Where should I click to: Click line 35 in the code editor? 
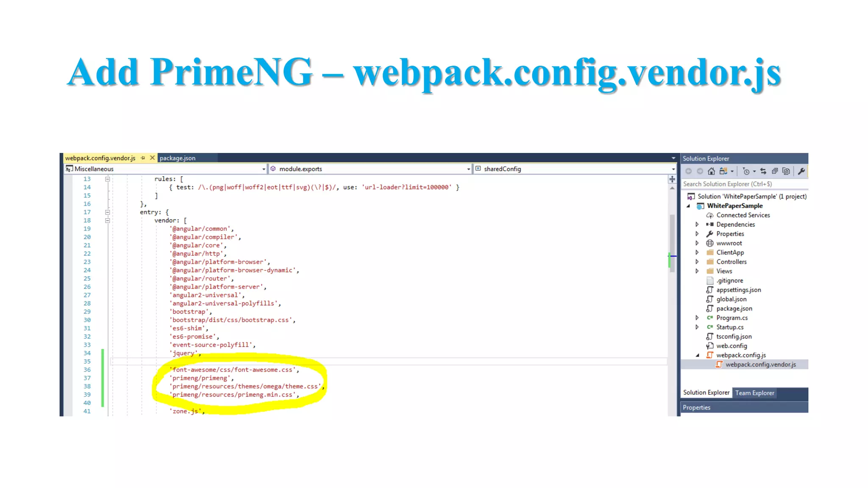pyautogui.click(x=388, y=361)
